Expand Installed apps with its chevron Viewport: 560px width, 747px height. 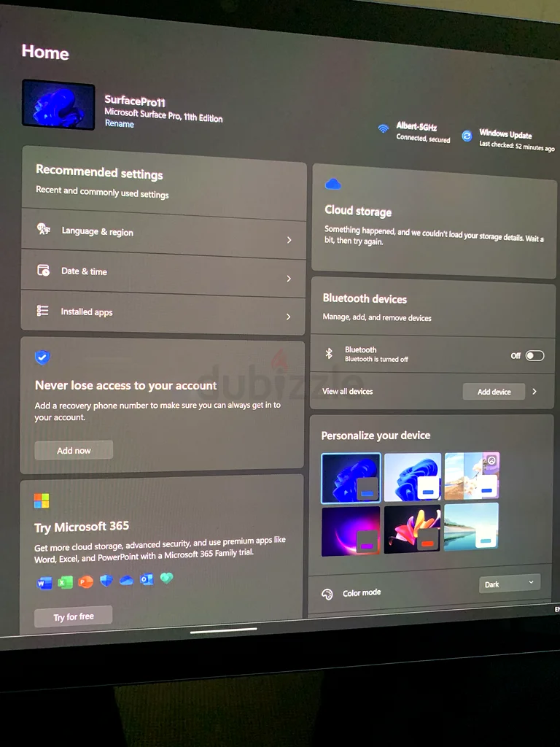click(x=288, y=317)
